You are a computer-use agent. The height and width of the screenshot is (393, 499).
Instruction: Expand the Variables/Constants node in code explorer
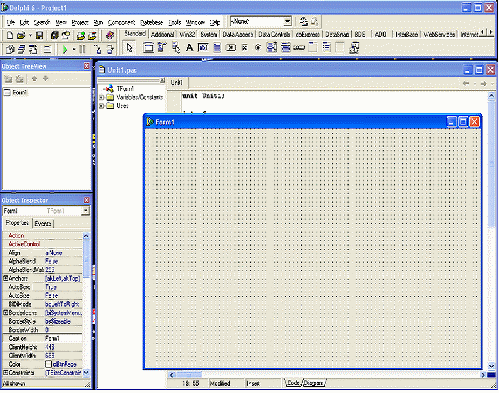(102, 97)
